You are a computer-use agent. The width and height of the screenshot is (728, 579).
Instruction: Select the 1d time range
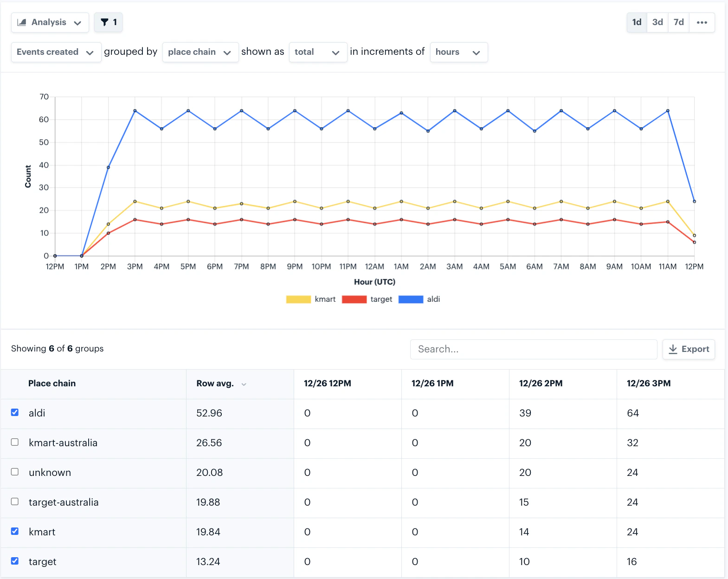(x=637, y=22)
